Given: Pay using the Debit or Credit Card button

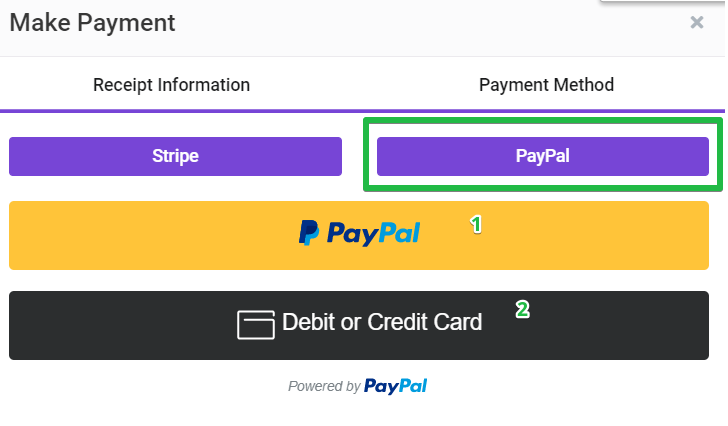Looking at the screenshot, I should pos(359,325).
